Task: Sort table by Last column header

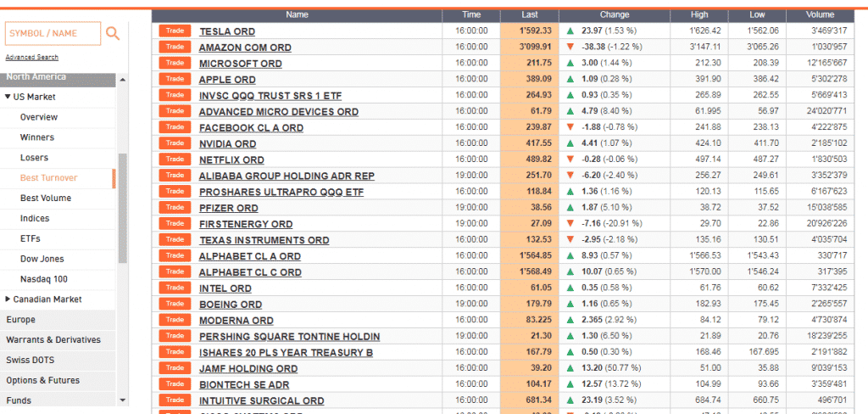Action: tap(530, 15)
